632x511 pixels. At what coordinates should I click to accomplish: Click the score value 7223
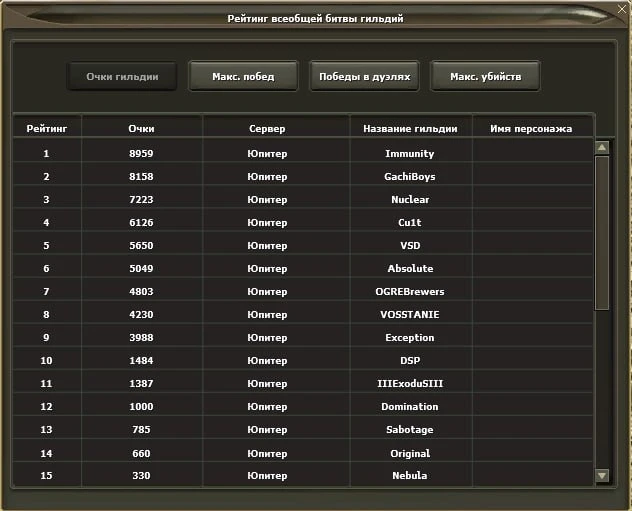[141, 199]
